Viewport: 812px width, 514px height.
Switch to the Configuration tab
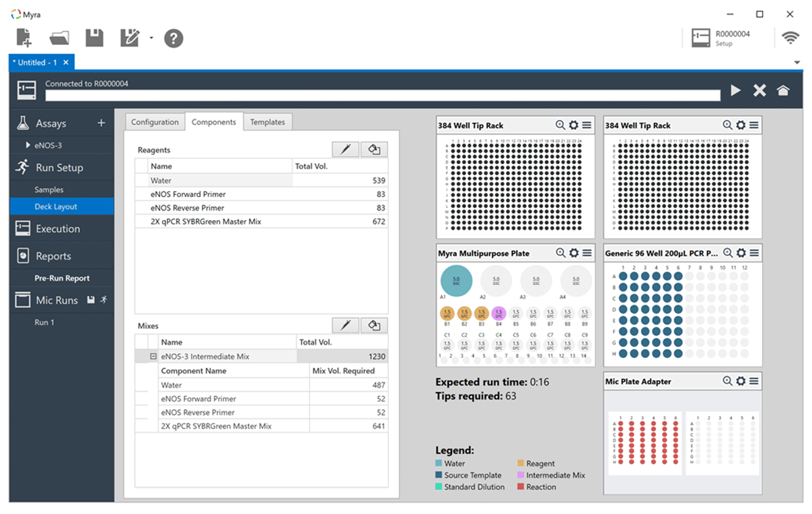155,122
